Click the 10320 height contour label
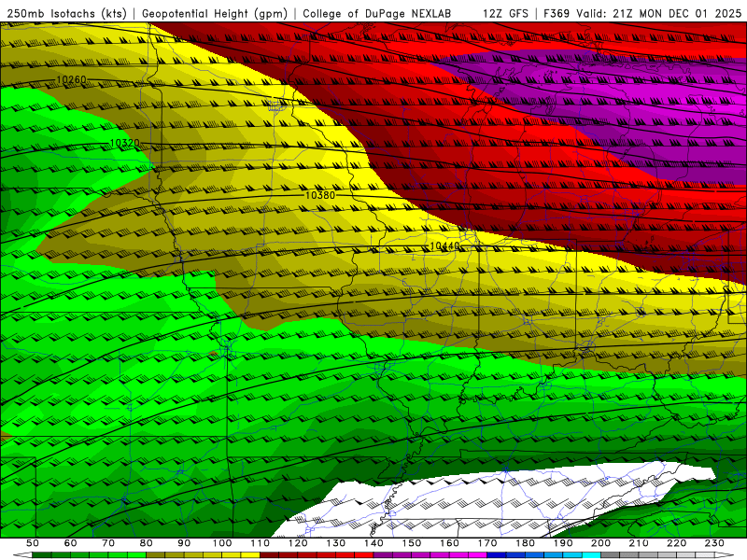 (x=125, y=143)
